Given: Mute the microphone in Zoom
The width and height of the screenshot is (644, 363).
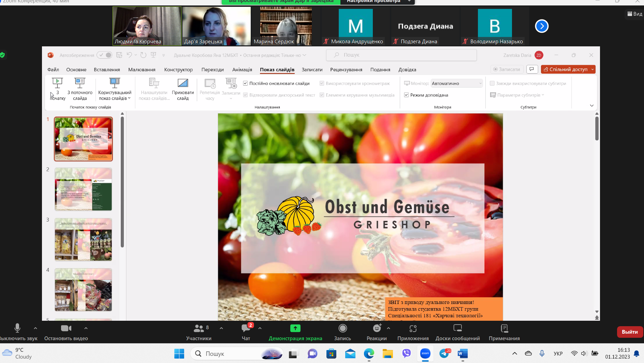Looking at the screenshot, I should tap(17, 332).
